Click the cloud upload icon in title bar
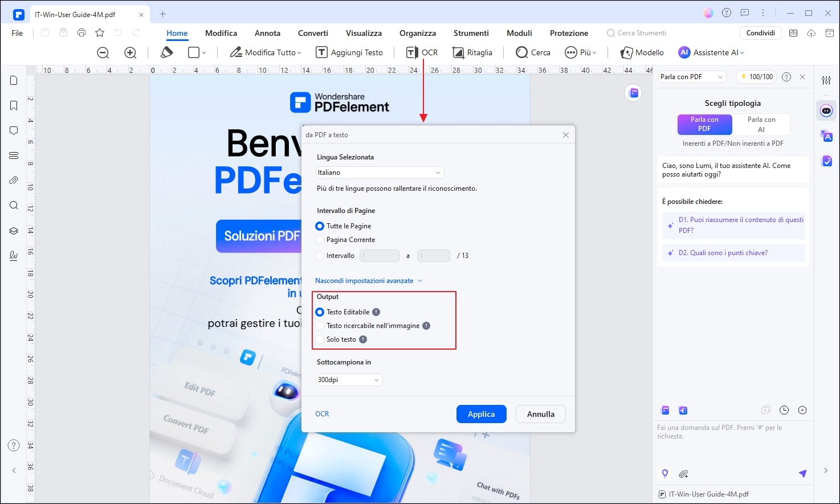Screen dimensions: 840x504 (811, 33)
